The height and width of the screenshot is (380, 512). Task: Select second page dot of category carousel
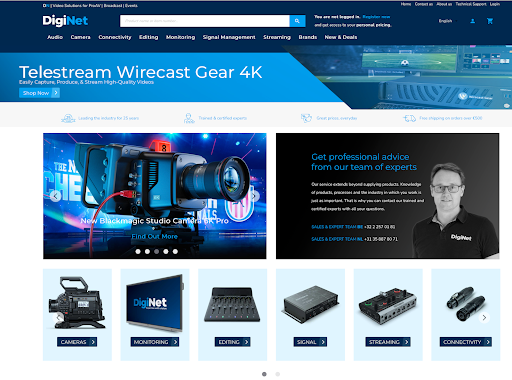[278, 374]
